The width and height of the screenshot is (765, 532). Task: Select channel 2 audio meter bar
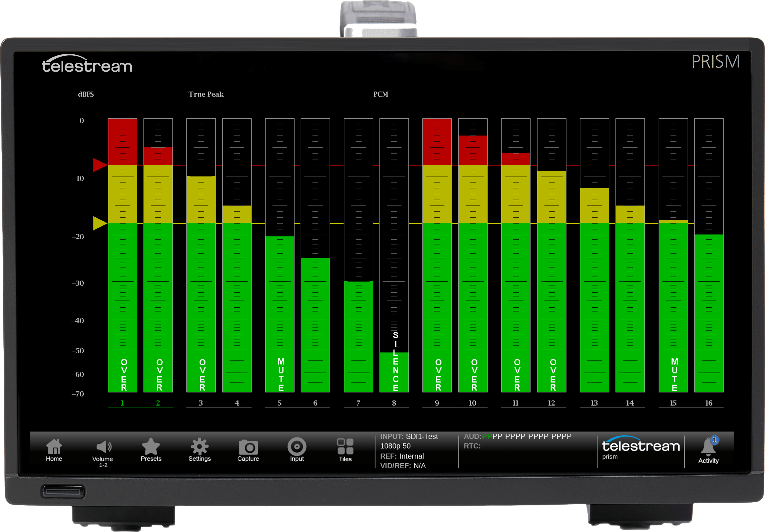pos(158,255)
